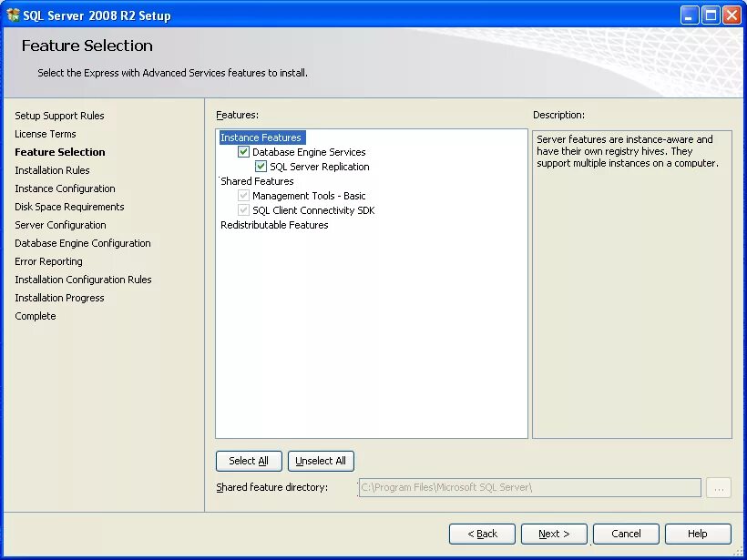This screenshot has width=747, height=560.
Task: Select the Redistributable Features tree node
Action: pos(274,225)
